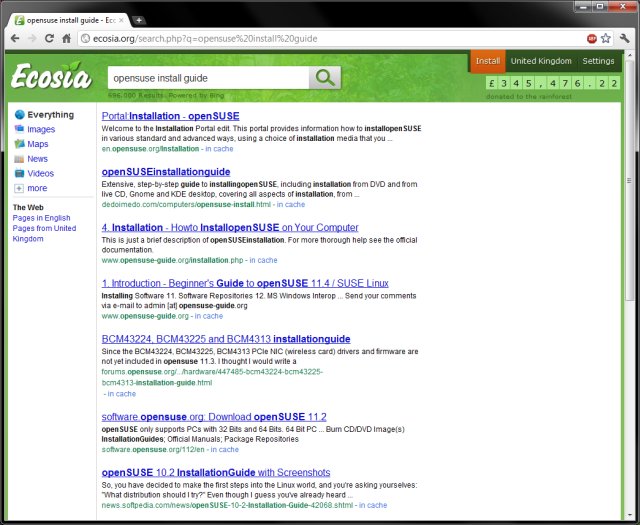640x525 pixels.
Task: Click the Videos filter icon
Action: 19,173
